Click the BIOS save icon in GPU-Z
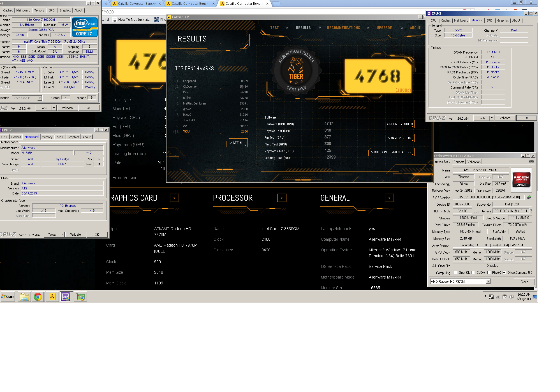 click(x=529, y=197)
